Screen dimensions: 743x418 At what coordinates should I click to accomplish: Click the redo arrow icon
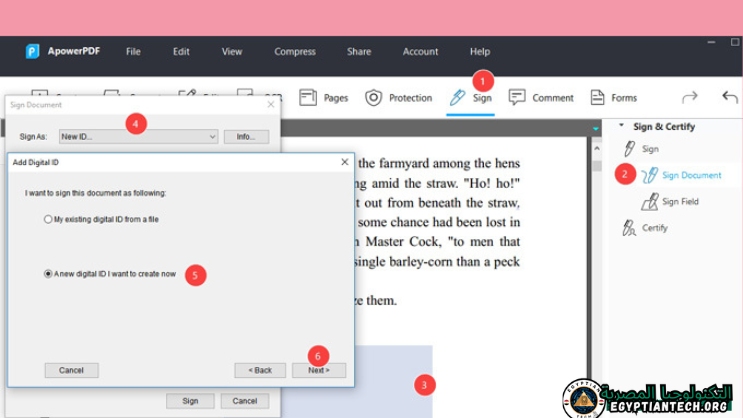point(689,98)
